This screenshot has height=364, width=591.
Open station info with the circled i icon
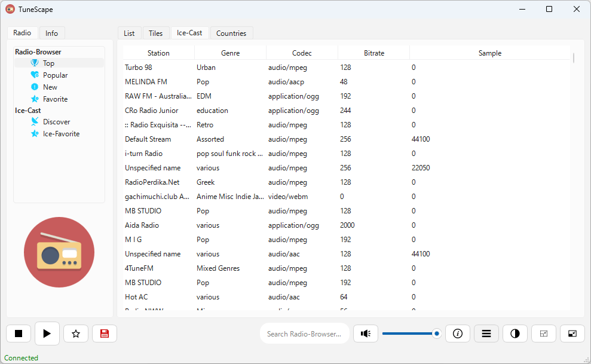458,334
